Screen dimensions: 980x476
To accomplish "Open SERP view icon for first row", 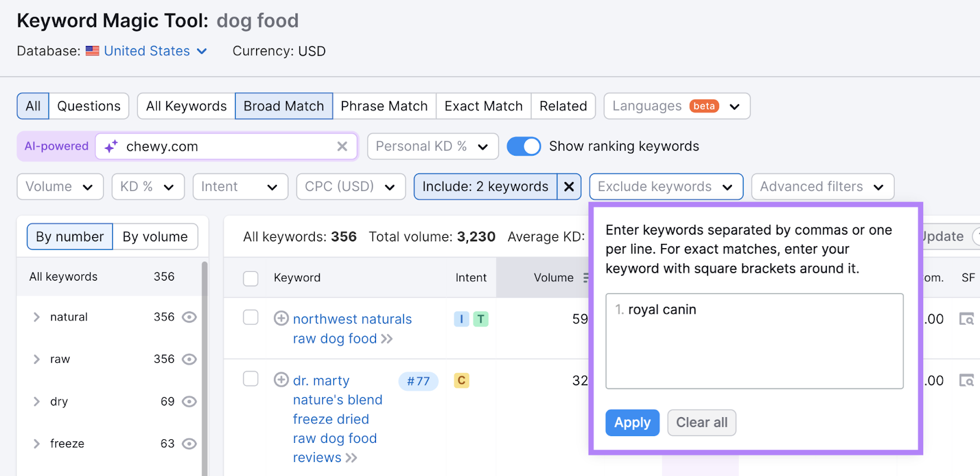I will tap(966, 319).
